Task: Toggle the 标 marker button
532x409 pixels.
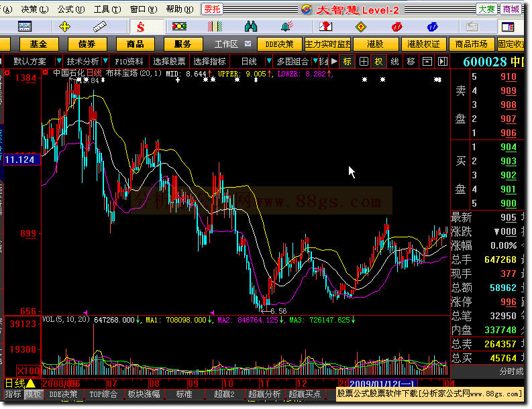Action: click(x=347, y=62)
